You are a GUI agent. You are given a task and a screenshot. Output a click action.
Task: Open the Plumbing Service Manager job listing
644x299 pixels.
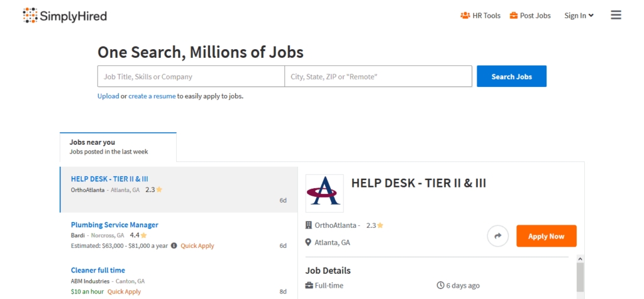[114, 225]
